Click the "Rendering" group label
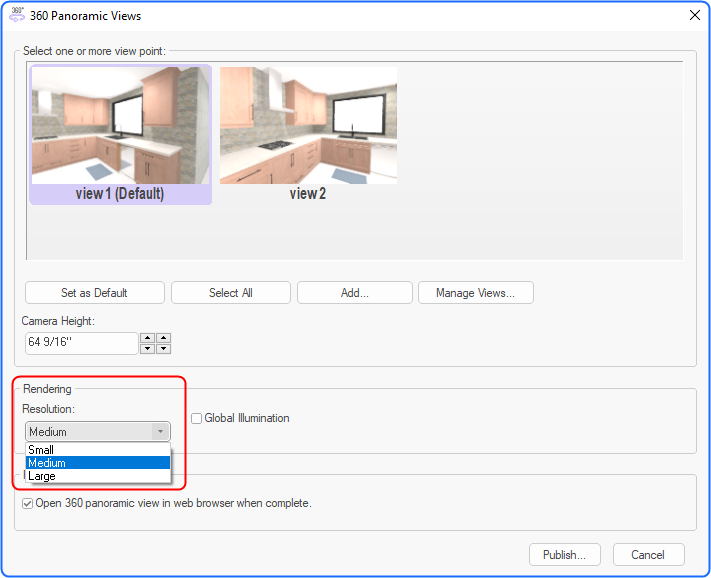Viewport: 711px width, 578px height. (x=47, y=389)
